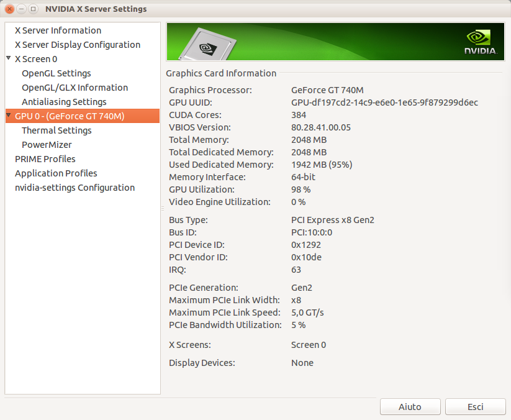Viewport: 511px width, 420px height.
Task: Click the Video Engine Utilization value 0 %
Action: pyautogui.click(x=298, y=202)
